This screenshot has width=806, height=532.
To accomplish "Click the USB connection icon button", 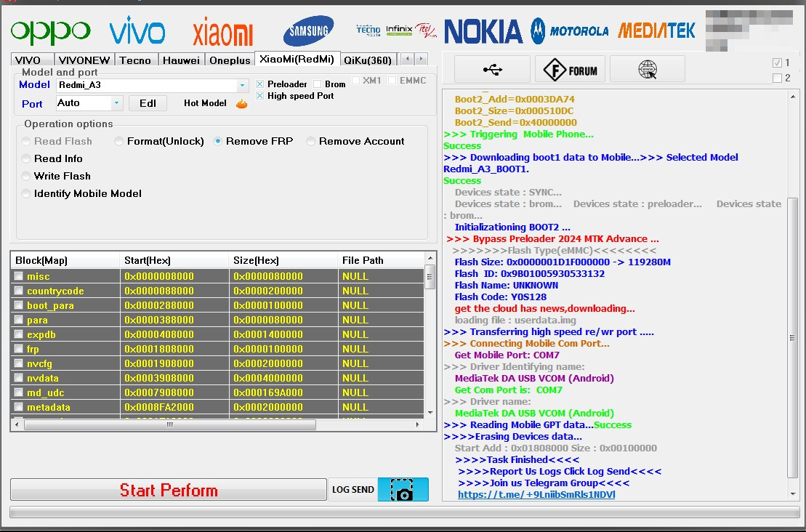I will point(493,69).
